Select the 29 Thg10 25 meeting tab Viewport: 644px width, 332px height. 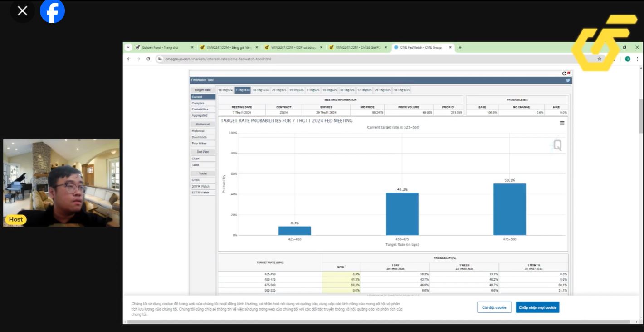click(x=383, y=90)
